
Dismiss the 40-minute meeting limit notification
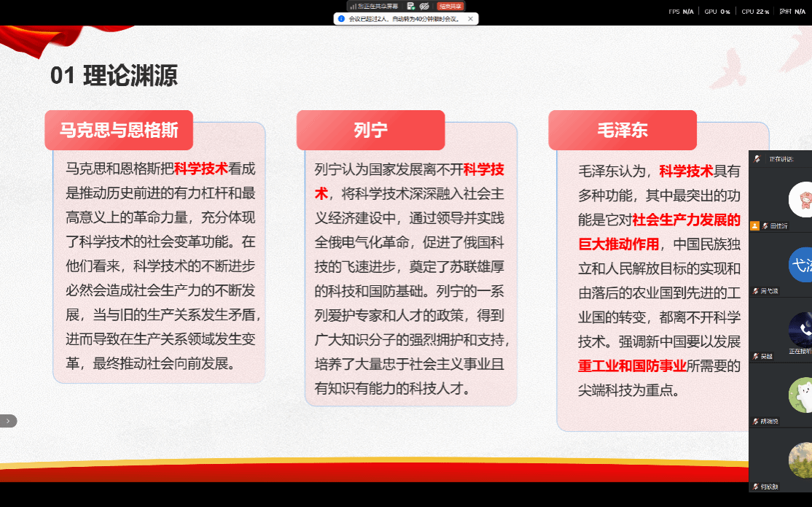[x=470, y=19]
